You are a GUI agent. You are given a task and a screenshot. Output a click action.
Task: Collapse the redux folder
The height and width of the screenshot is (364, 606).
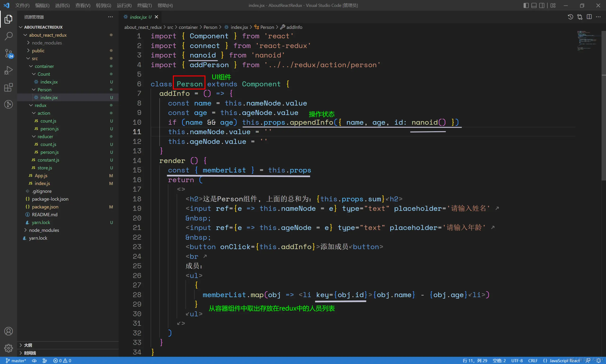pyautogui.click(x=40, y=105)
